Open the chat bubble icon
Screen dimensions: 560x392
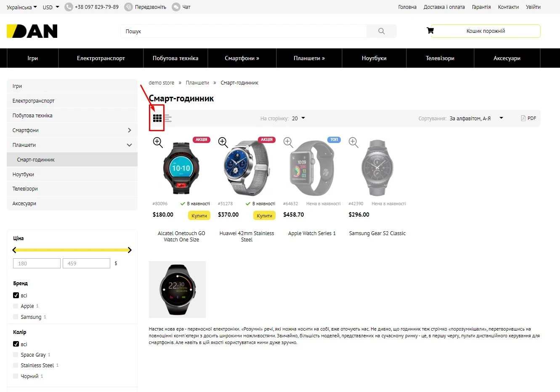(x=176, y=7)
